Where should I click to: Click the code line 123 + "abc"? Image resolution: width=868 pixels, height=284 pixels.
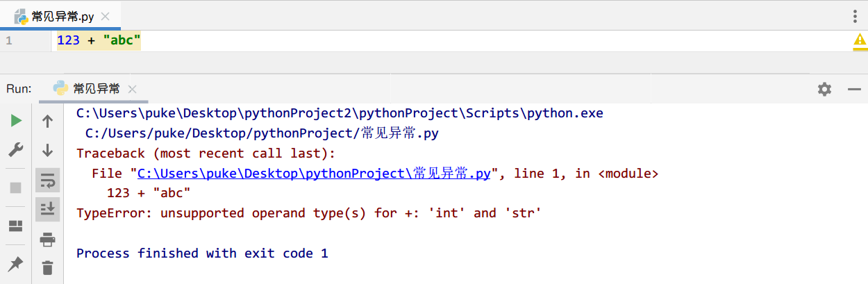99,41
